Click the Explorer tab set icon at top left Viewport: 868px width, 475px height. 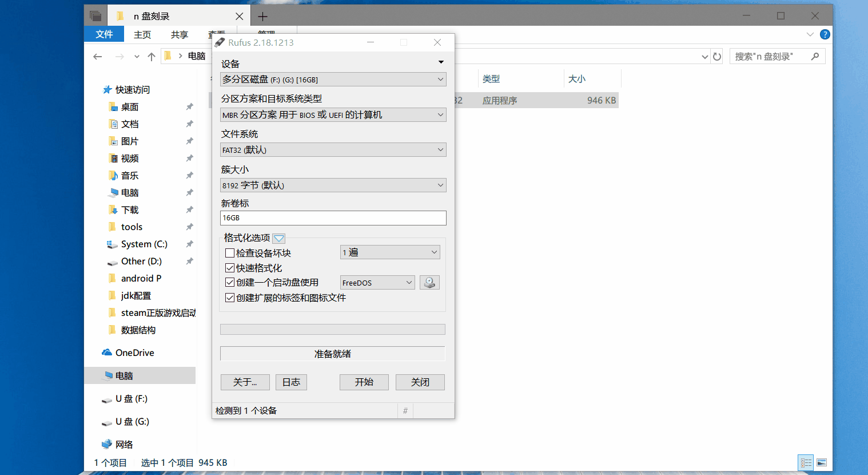95,16
